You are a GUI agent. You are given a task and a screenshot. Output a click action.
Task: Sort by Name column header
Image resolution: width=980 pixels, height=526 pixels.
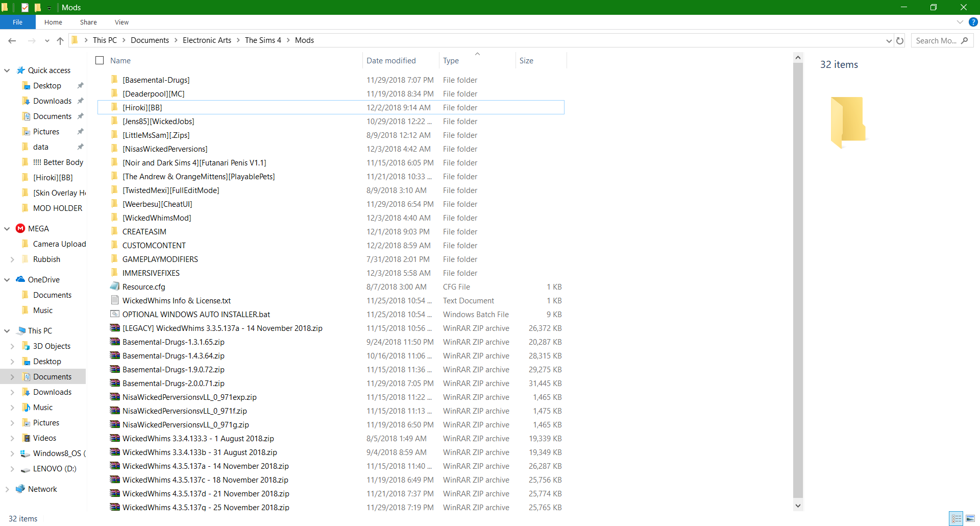click(120, 60)
